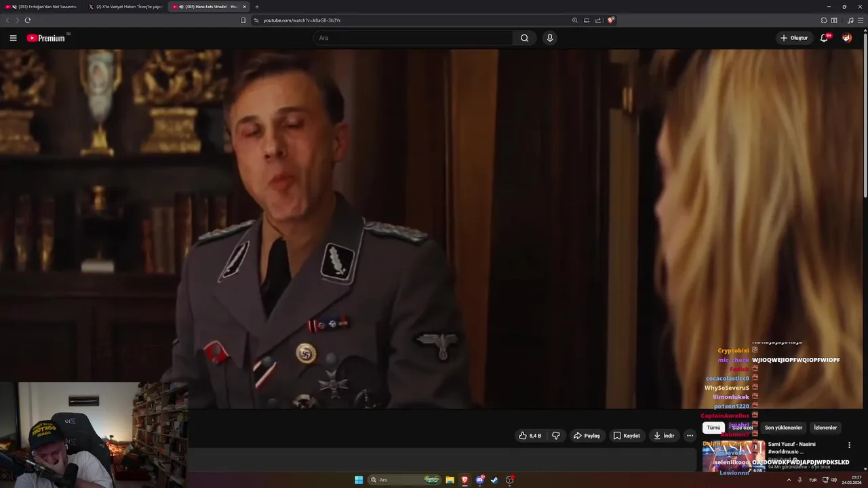This screenshot has height=488, width=868.
Task: Select the Son yüklenenler filter chip
Action: 783,428
